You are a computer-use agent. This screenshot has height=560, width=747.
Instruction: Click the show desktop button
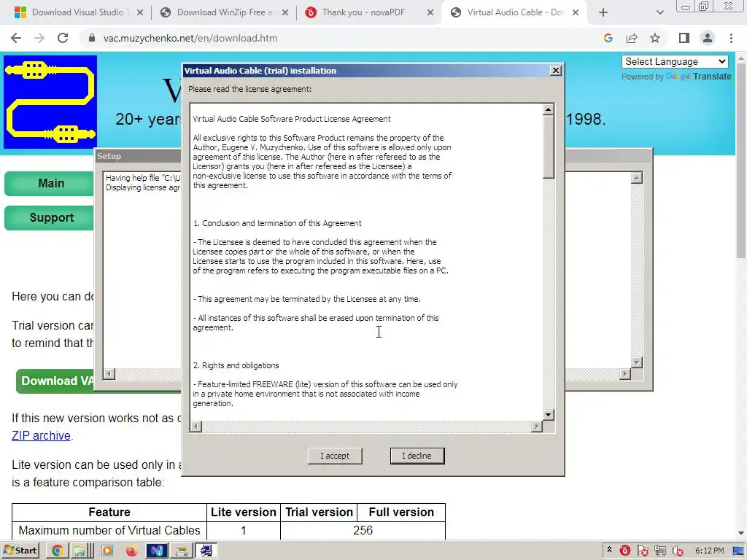tap(738, 551)
